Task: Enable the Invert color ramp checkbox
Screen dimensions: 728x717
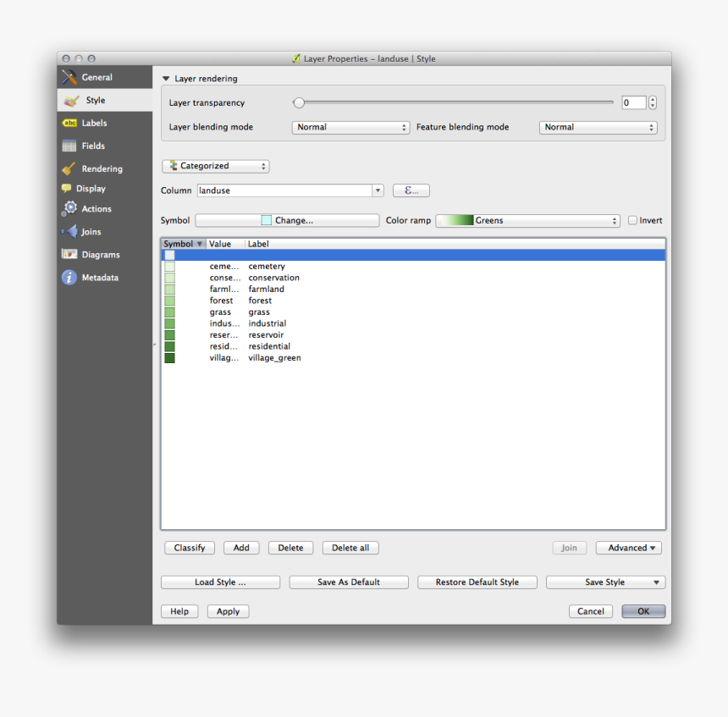Action: click(632, 220)
